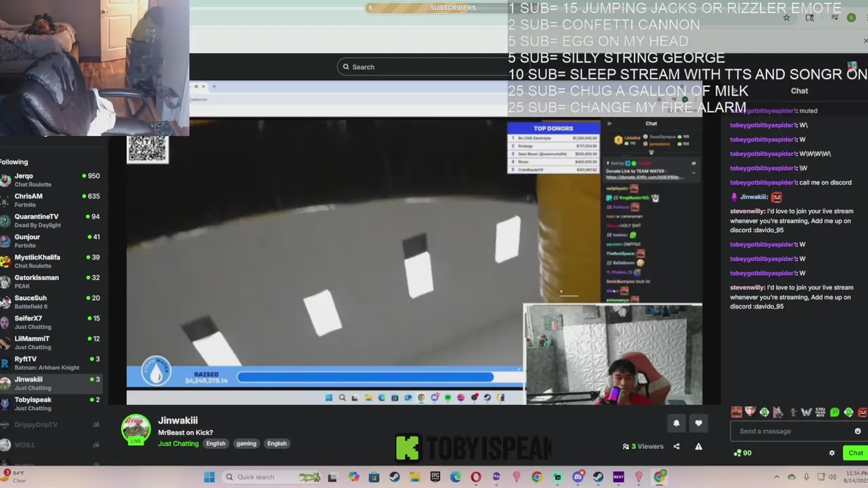Open MystiicKhalifa channel in sidebar

[51, 261]
